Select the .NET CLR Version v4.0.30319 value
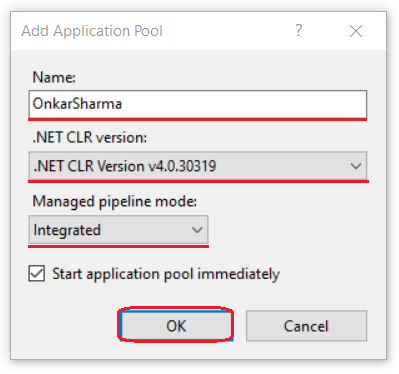 [x=125, y=166]
